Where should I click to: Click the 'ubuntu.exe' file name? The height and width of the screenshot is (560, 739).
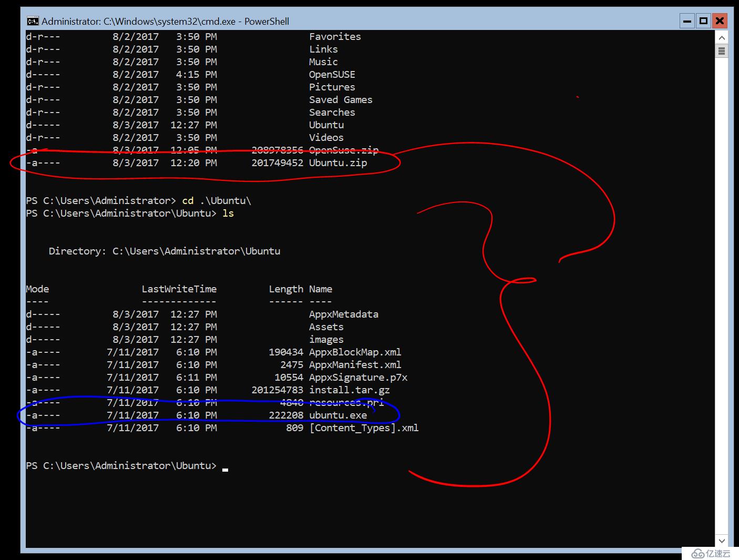point(338,415)
